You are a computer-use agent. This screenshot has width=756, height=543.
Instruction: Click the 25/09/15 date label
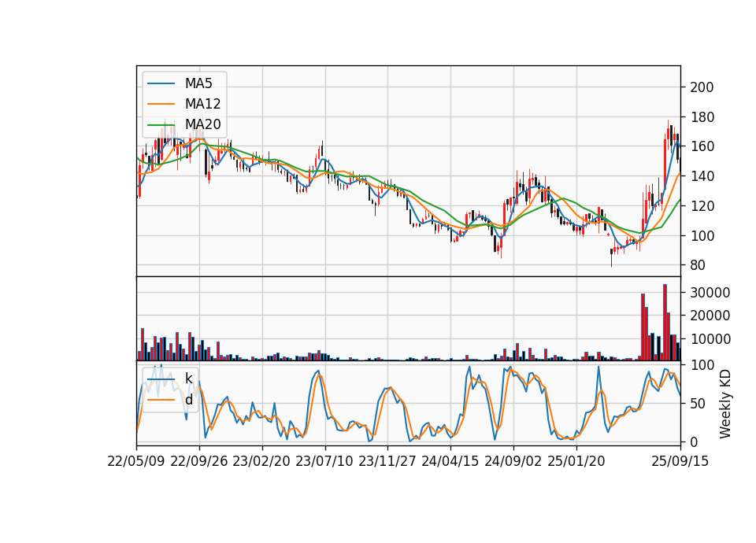click(x=680, y=461)
